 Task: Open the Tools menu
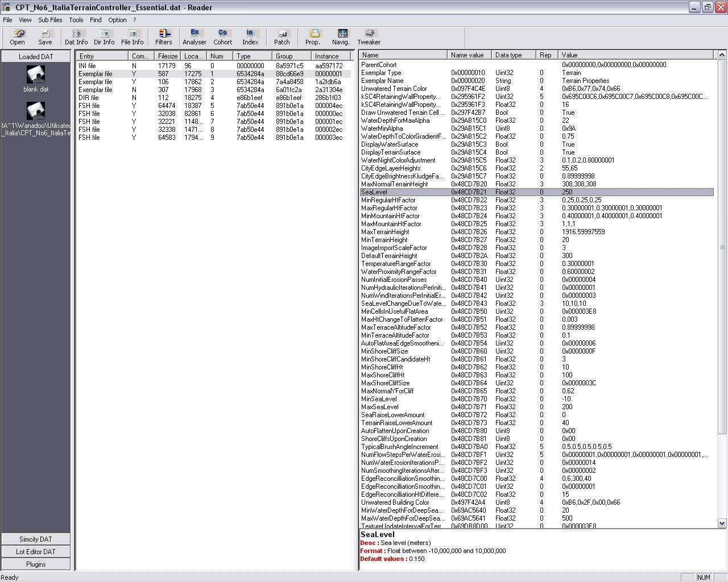(76, 20)
